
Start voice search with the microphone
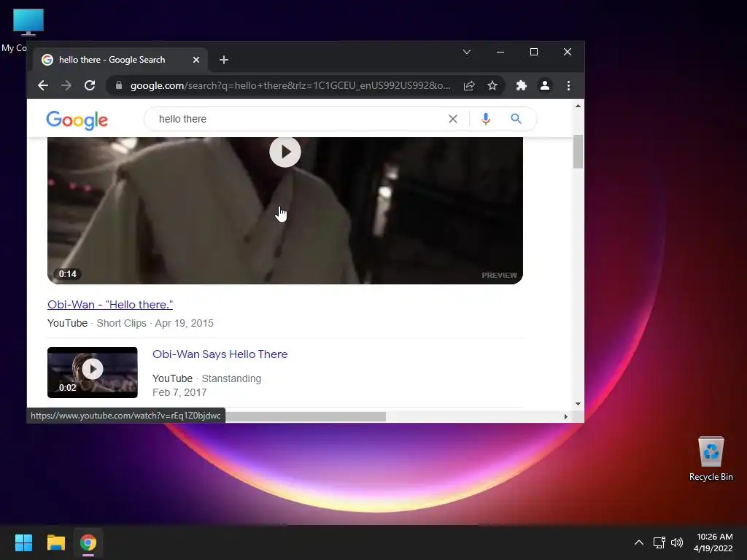click(x=485, y=119)
